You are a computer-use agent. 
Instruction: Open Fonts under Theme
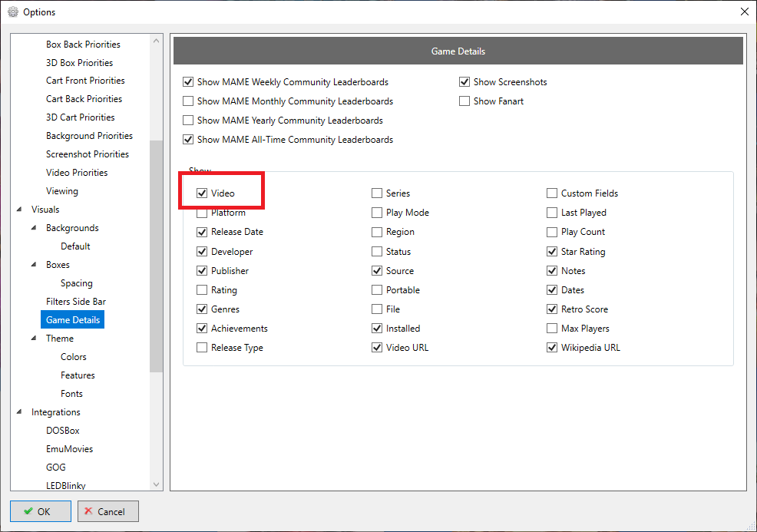(71, 394)
